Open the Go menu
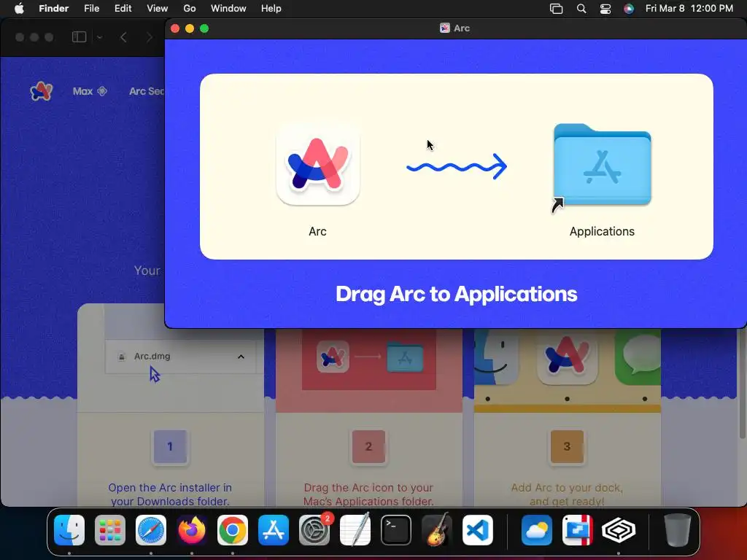This screenshot has width=747, height=560. point(190,8)
